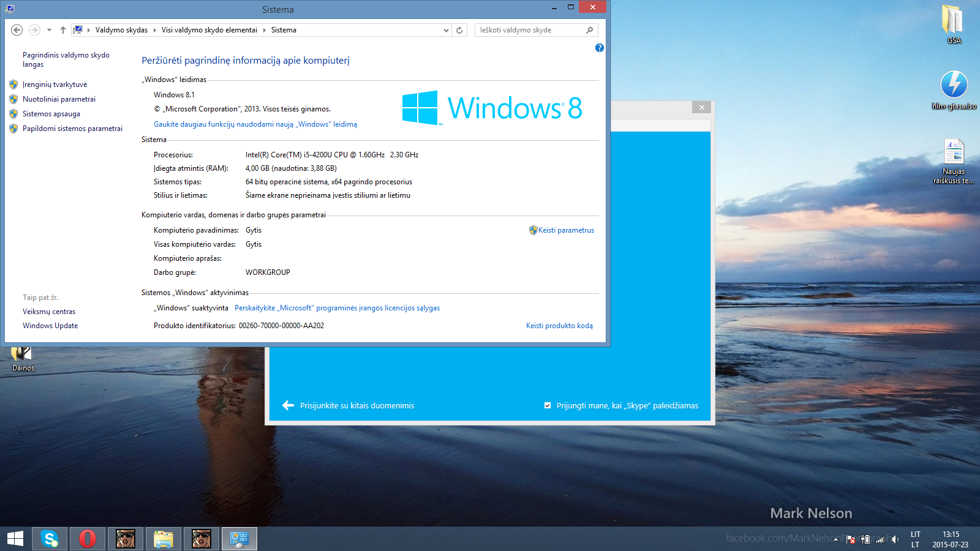Click 'Gaukite daugiau funkcijų' Windows edition link

click(255, 124)
